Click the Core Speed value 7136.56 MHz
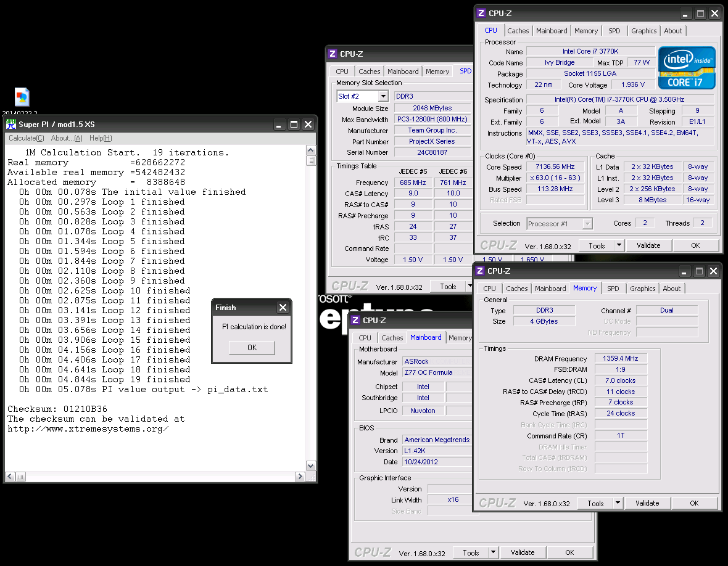 (555, 166)
